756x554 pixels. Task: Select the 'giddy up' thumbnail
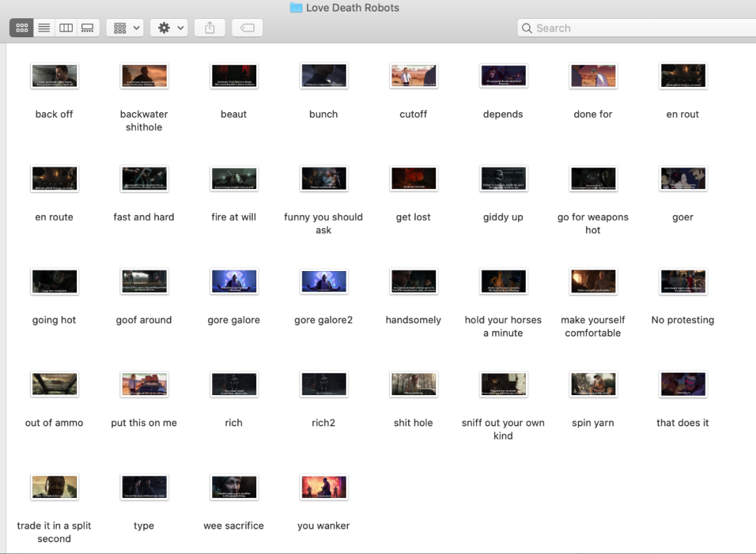click(x=503, y=179)
